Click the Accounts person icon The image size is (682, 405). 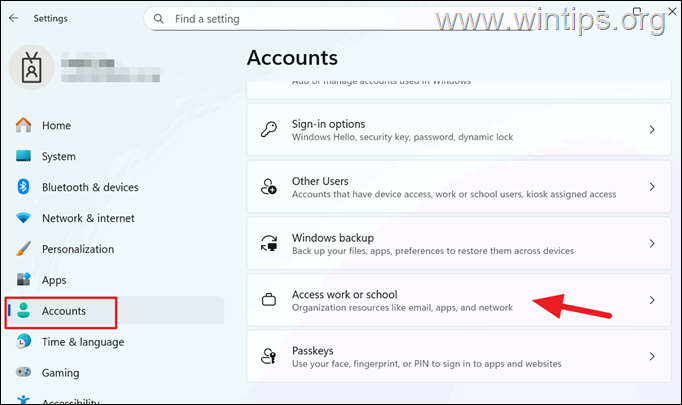pyautogui.click(x=23, y=310)
